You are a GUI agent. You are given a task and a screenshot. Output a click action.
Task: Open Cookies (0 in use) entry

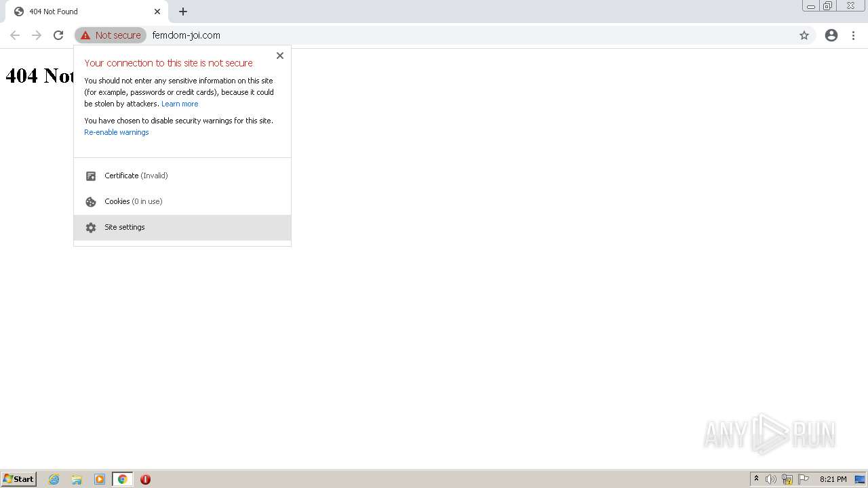coord(182,201)
